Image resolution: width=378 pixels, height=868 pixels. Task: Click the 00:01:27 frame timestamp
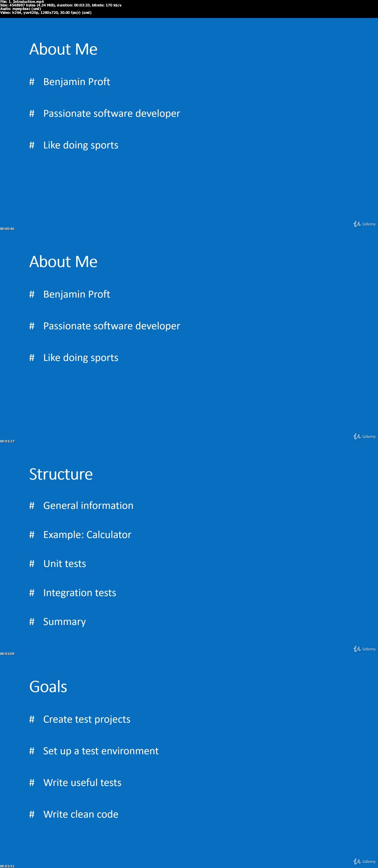tap(7, 442)
